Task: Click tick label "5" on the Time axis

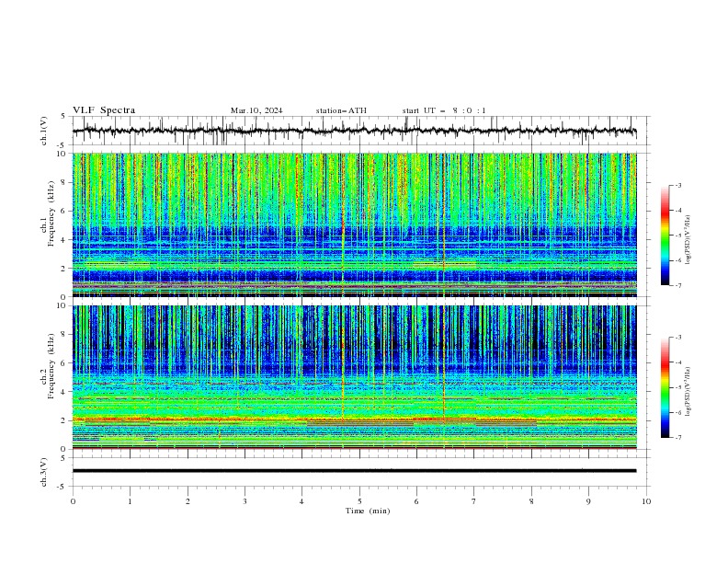Action: (359, 501)
